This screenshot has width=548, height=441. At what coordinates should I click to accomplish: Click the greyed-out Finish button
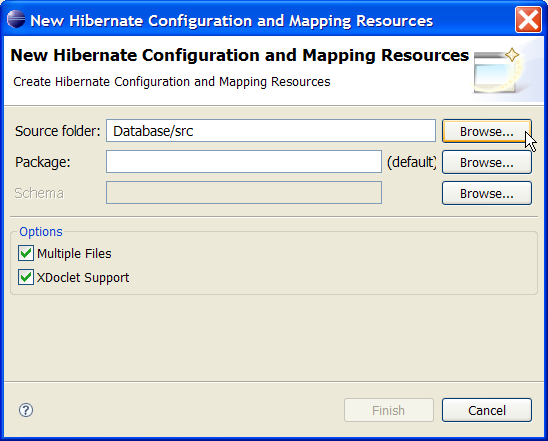(x=389, y=410)
